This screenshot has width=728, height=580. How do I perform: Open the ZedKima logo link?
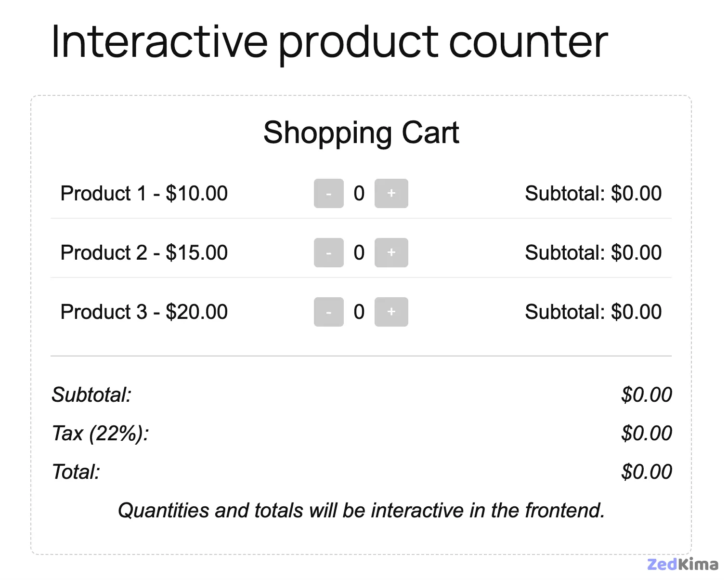click(x=682, y=564)
